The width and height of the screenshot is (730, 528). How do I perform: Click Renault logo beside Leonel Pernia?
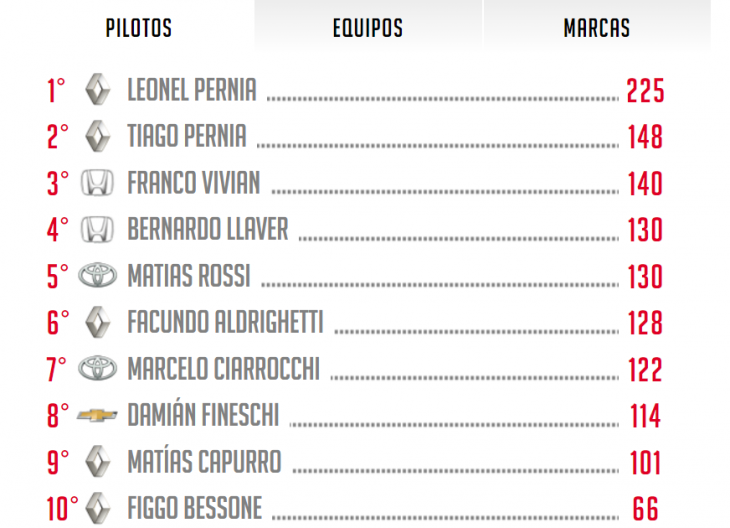pos(98,89)
